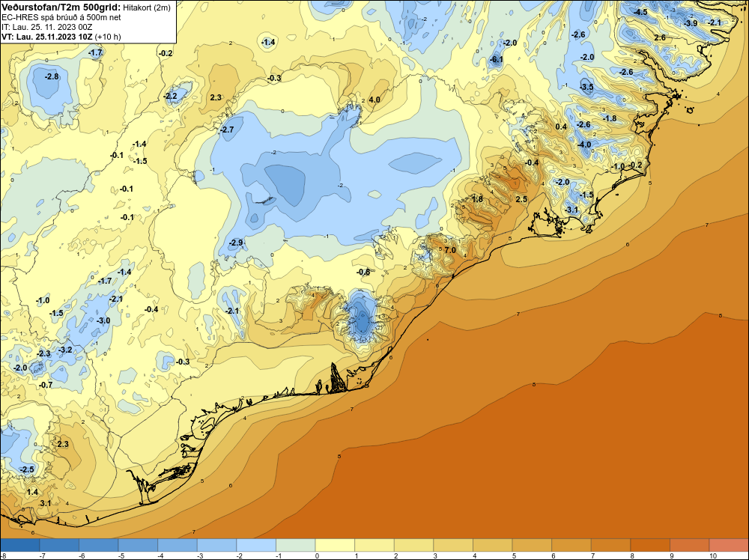Viewport: 749px width, 560px height.
Task: Click the legend tick label "2"
Action: 396,556
